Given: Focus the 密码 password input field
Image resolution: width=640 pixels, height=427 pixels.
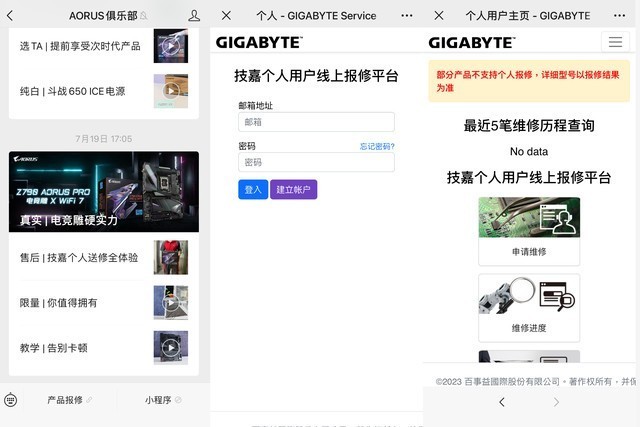Looking at the screenshot, I should point(316,162).
